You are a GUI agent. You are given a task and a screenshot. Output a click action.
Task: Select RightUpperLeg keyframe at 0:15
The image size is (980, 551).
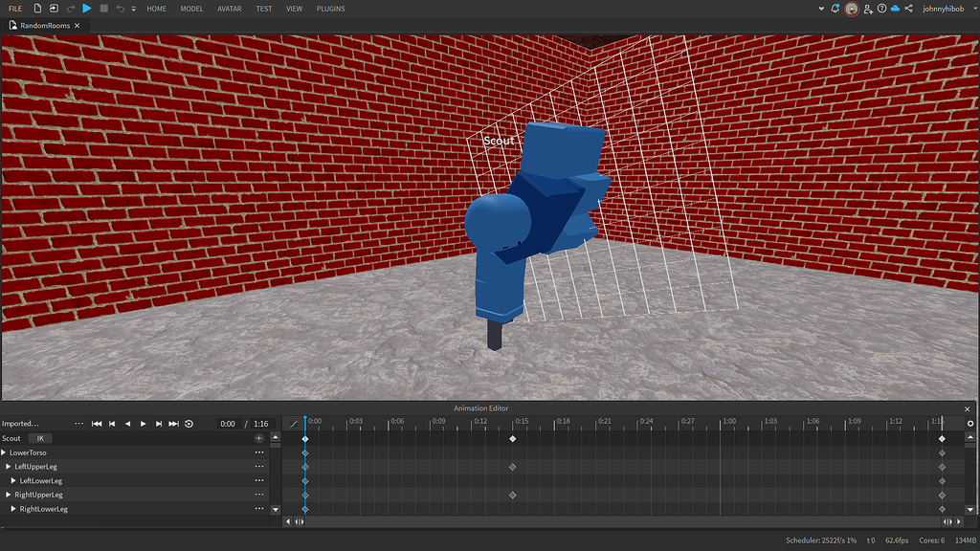pyautogui.click(x=513, y=496)
